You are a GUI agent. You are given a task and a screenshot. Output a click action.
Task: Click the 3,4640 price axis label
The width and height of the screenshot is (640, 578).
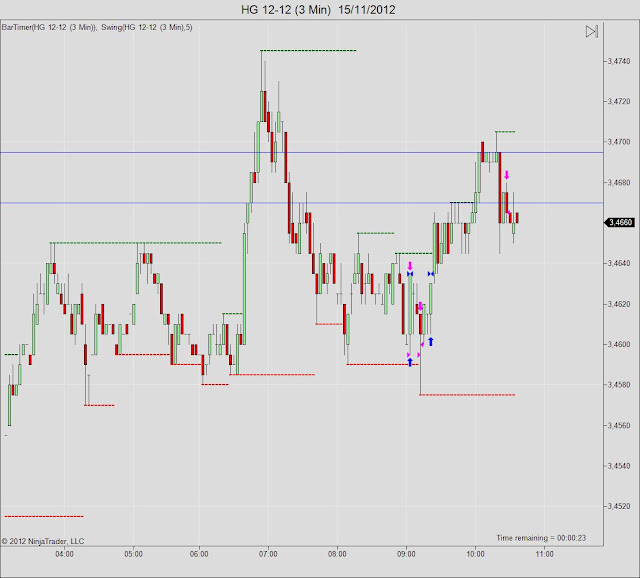619,263
